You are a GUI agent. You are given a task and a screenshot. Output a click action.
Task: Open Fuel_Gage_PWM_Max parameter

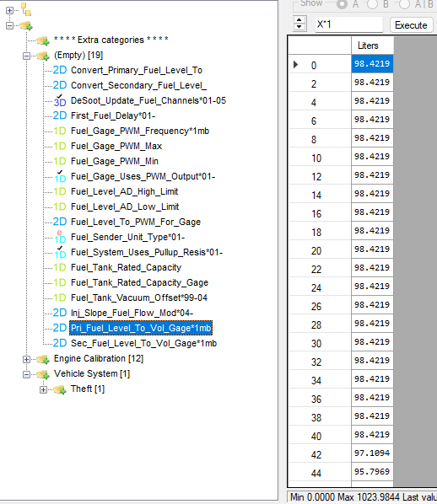point(116,146)
